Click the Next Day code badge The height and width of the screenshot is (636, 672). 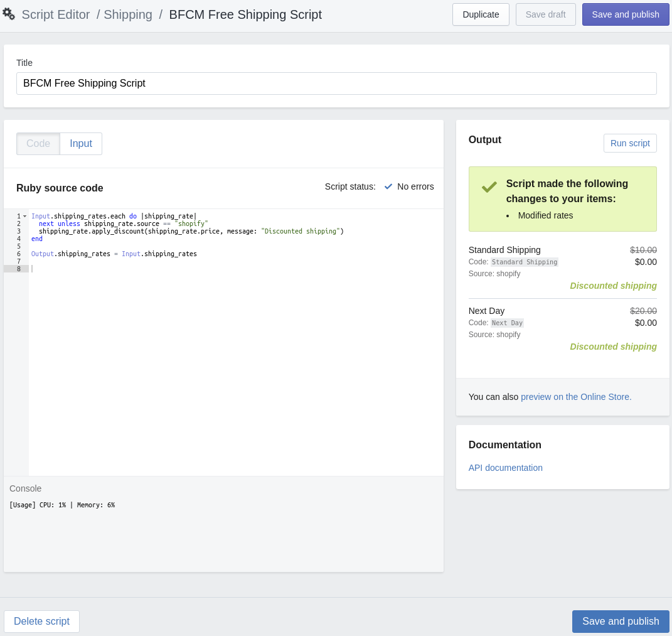[507, 323]
